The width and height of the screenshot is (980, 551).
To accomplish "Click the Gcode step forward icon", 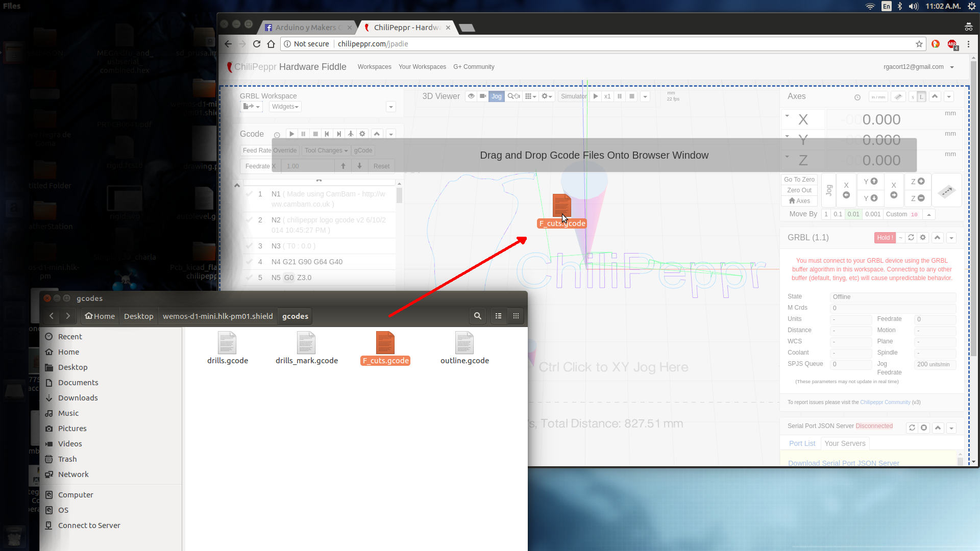I will click(x=339, y=134).
